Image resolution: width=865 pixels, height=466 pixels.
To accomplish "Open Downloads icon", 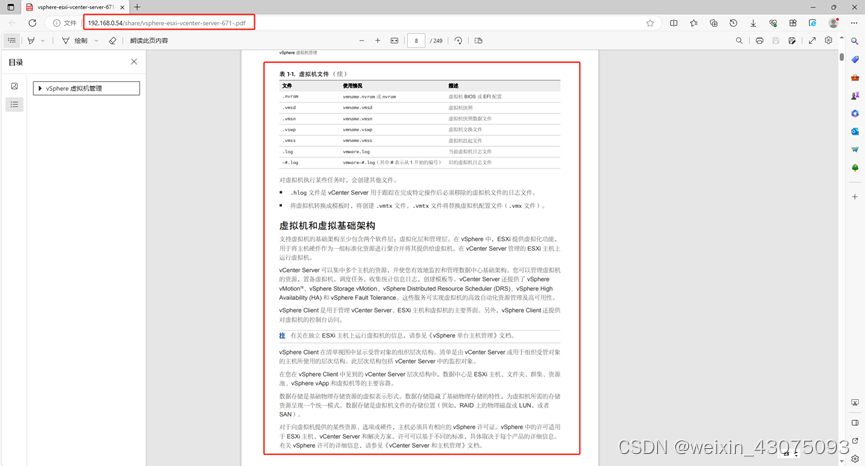I will click(753, 23).
